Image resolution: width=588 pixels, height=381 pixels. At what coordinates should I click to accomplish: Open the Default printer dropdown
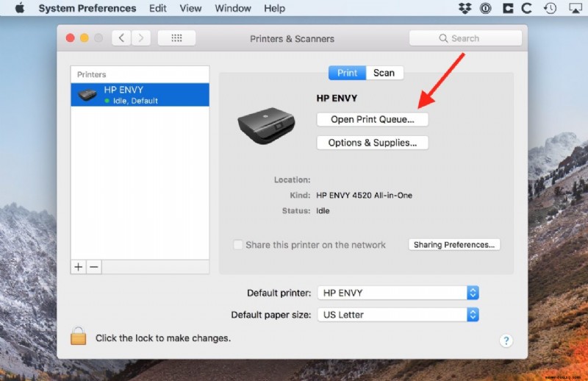398,293
